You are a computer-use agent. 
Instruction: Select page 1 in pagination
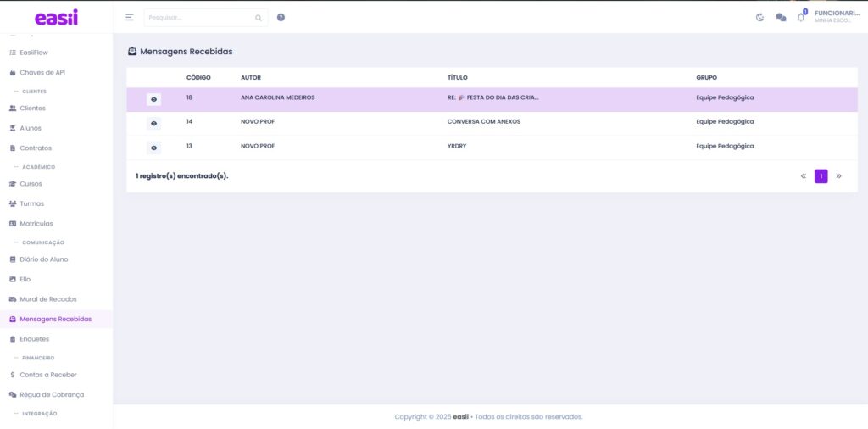(821, 176)
